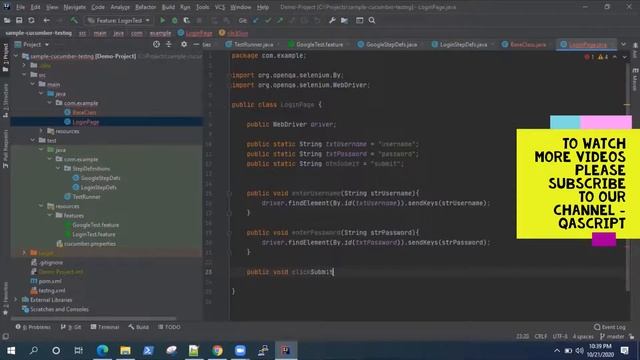The width and height of the screenshot is (640, 360).
Task: Click the Debug bug icon in toolbar
Action: coord(175,20)
